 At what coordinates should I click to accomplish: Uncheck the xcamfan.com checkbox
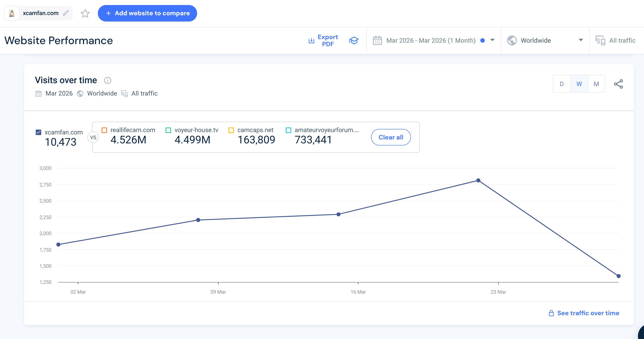click(38, 132)
